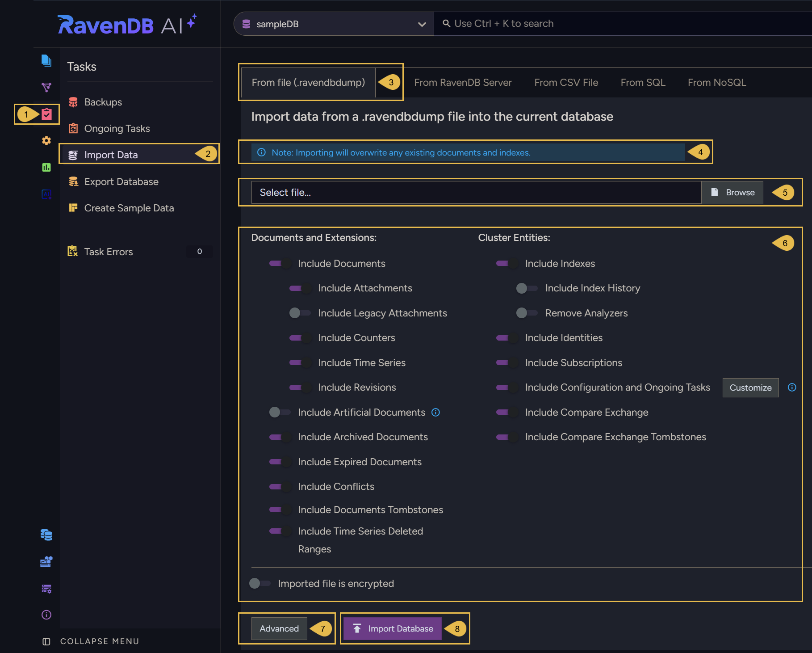Click the Task Errors icon
The height and width of the screenshot is (653, 812).
coord(72,251)
